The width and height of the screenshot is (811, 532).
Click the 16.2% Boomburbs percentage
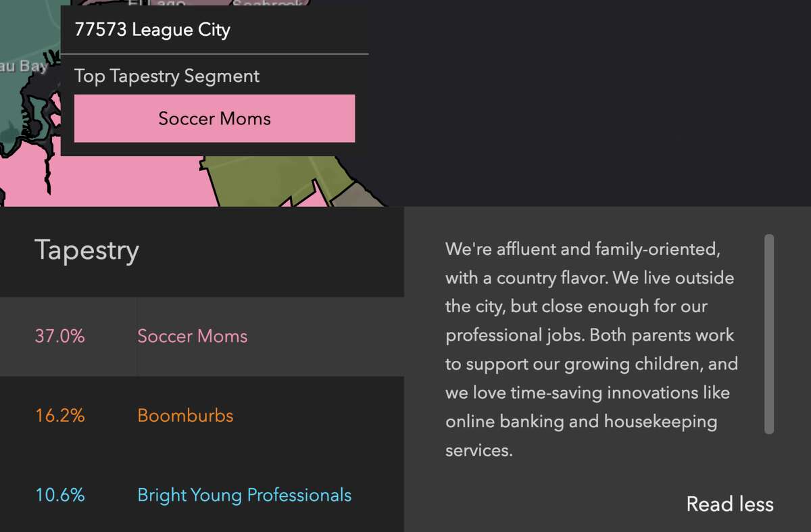(x=60, y=415)
